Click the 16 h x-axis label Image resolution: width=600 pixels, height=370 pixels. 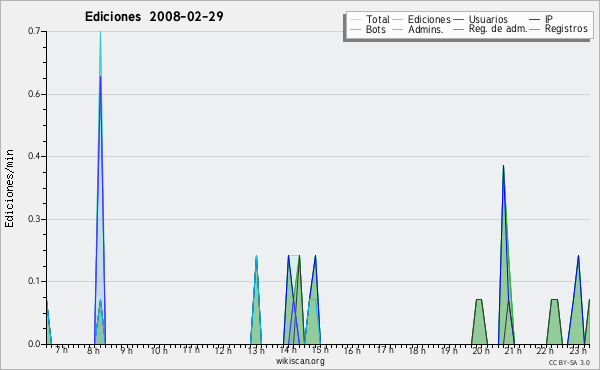click(352, 350)
